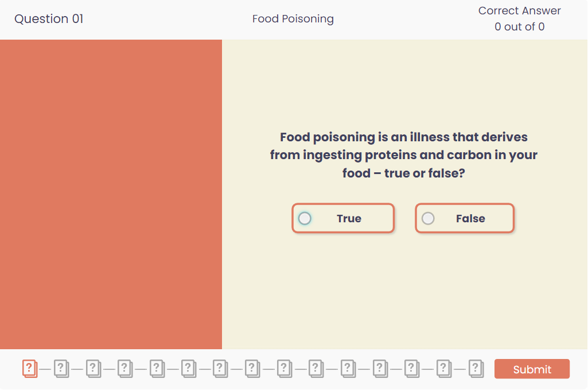Open the third question card icon
The image size is (588, 390).
(94, 368)
